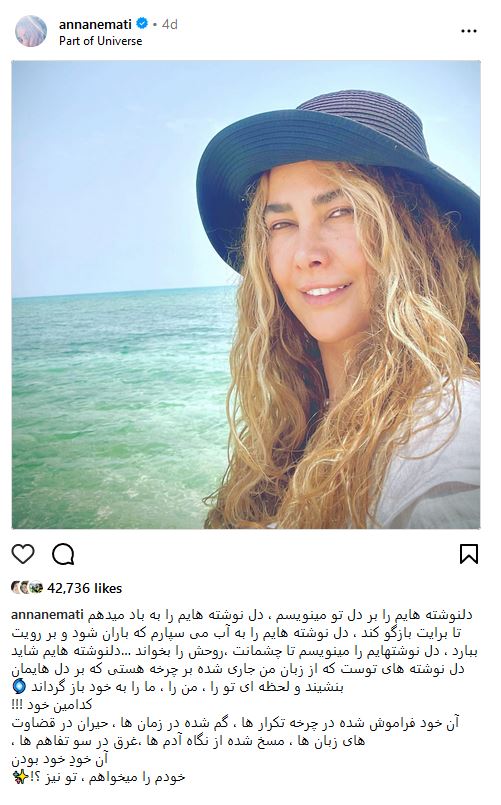The height and width of the screenshot is (805, 501).
Task: Click the blue verified badge
Action: [142, 24]
